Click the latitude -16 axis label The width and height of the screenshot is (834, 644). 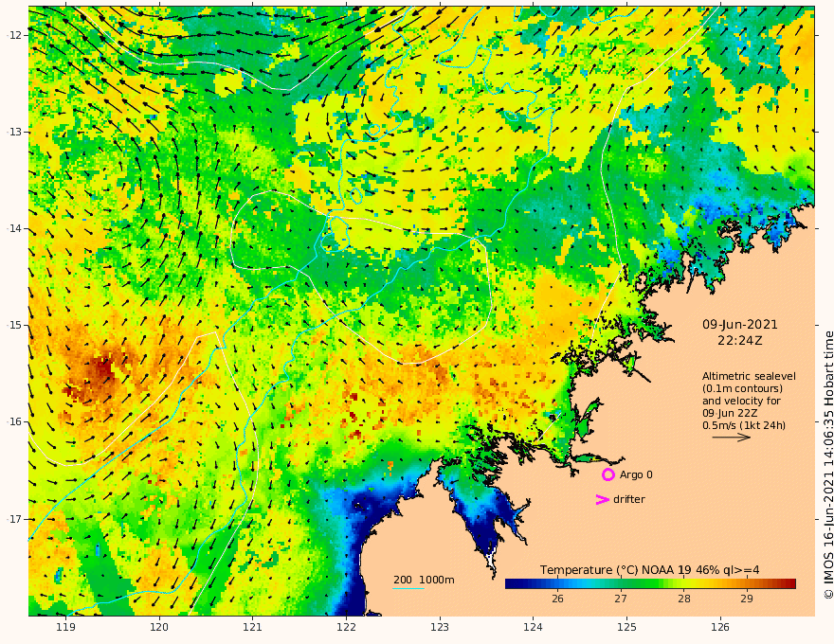tap(14, 421)
